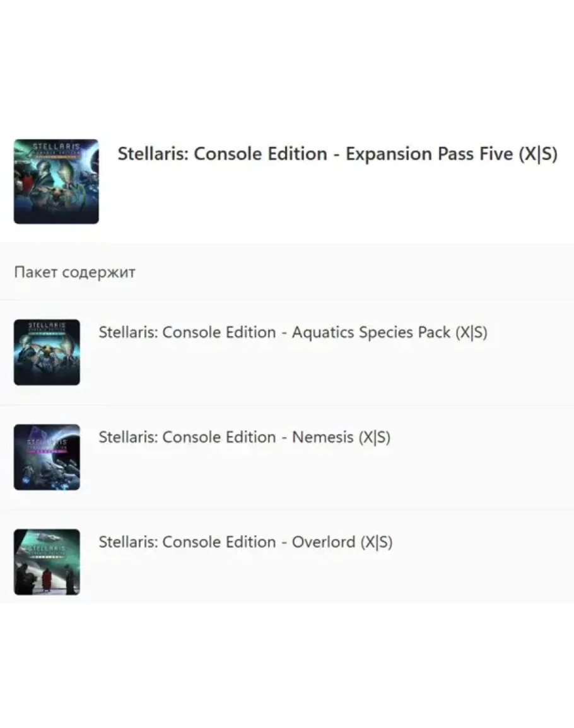The height and width of the screenshot is (728, 574).
Task: Click "(X|S)" in the Expansion Pass title
Action: pos(537,154)
